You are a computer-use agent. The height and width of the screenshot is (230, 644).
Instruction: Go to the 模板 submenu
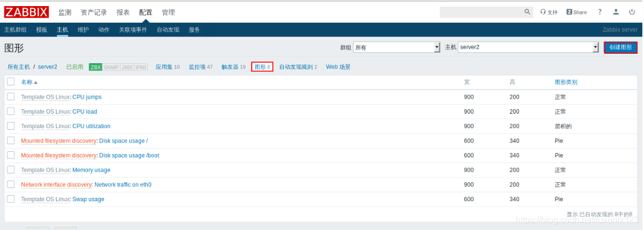(x=41, y=29)
